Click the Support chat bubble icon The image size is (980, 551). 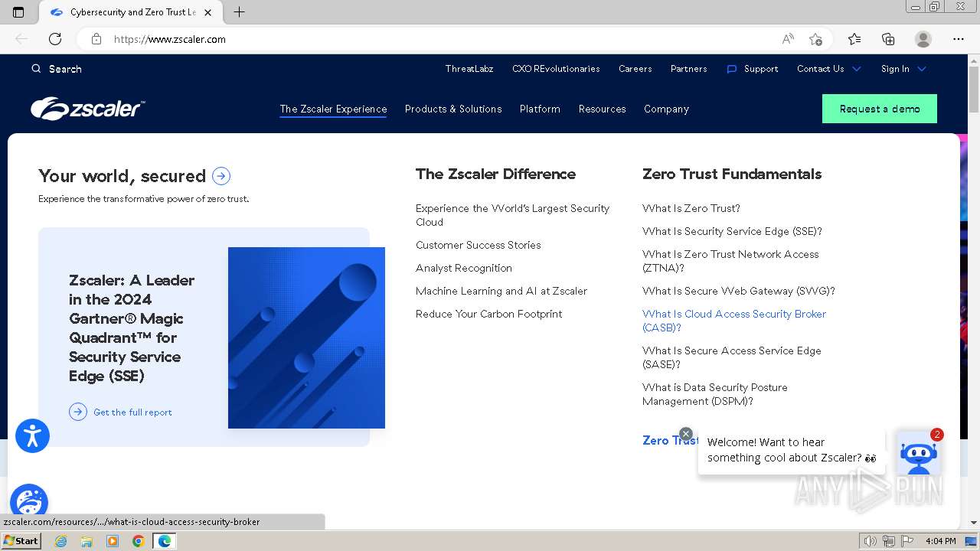(731, 69)
